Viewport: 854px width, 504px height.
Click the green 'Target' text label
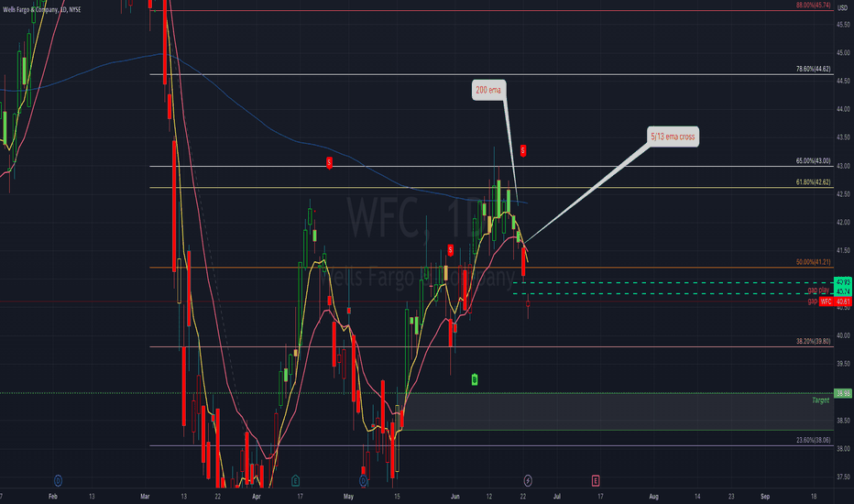pos(820,400)
